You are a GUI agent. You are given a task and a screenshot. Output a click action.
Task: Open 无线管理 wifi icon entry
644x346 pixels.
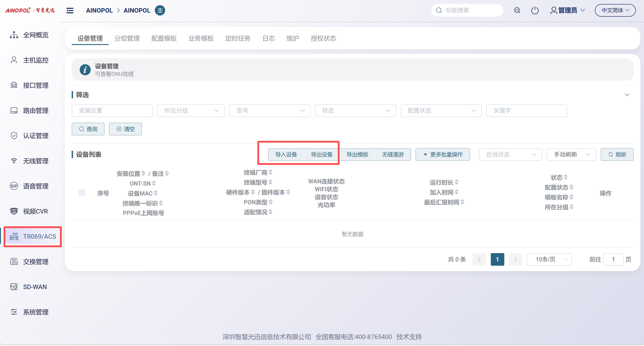[14, 161]
